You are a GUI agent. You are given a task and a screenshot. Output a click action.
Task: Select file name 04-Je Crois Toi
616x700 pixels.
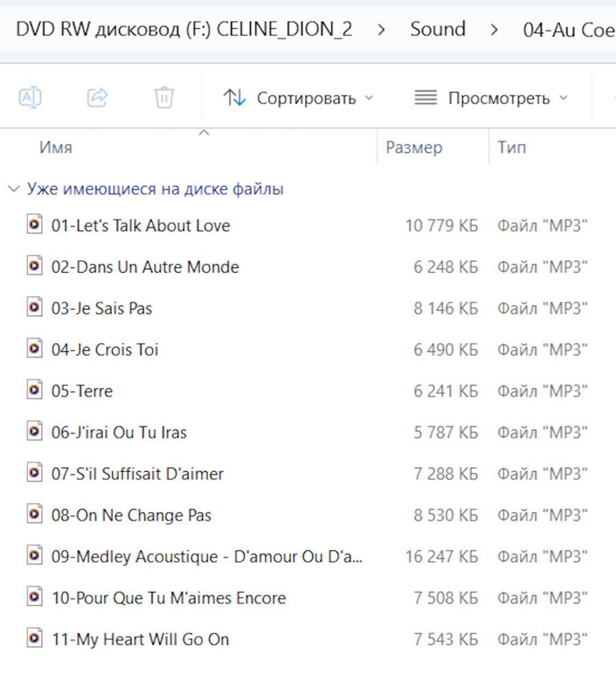[105, 349]
